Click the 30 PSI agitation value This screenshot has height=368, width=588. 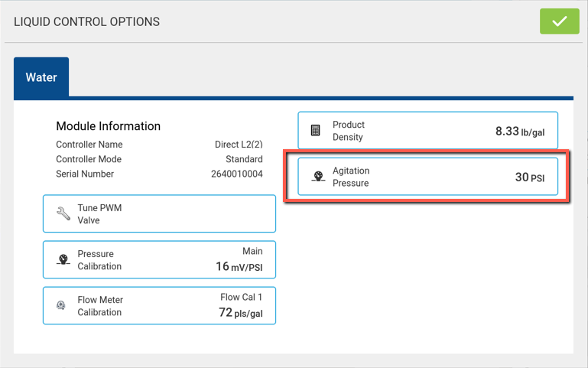click(x=529, y=177)
